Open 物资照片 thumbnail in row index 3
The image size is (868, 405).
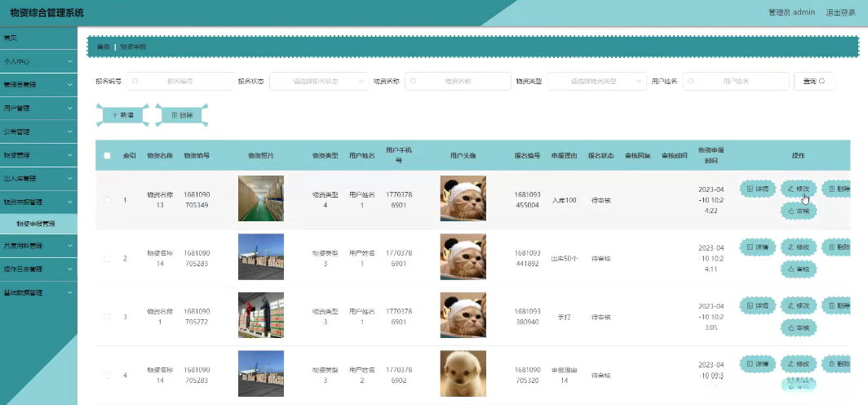pyautogui.click(x=261, y=315)
